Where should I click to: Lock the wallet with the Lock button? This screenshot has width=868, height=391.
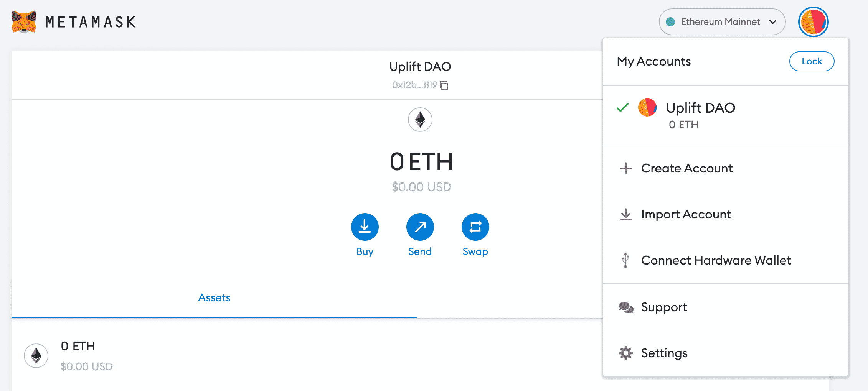point(812,61)
